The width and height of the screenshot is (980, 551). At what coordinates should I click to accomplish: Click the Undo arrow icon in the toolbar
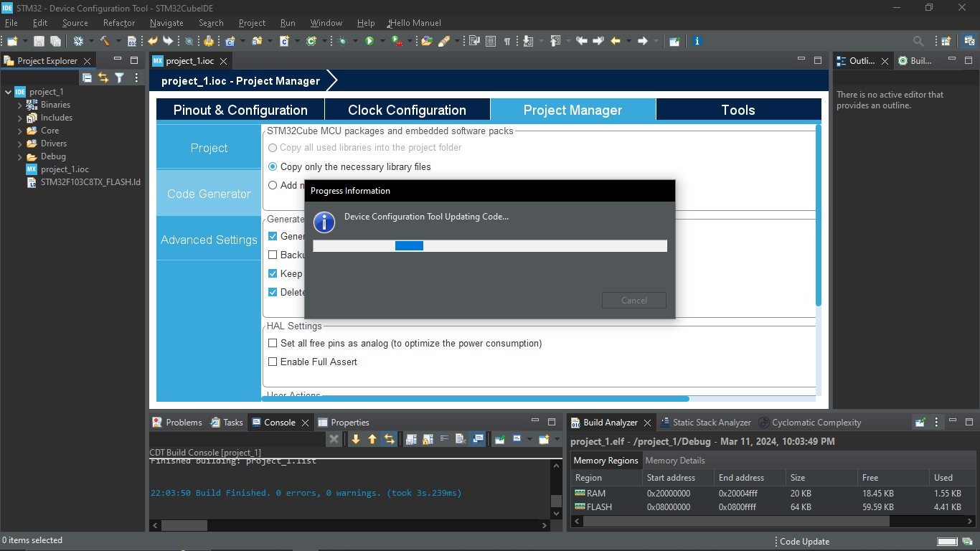[152, 41]
